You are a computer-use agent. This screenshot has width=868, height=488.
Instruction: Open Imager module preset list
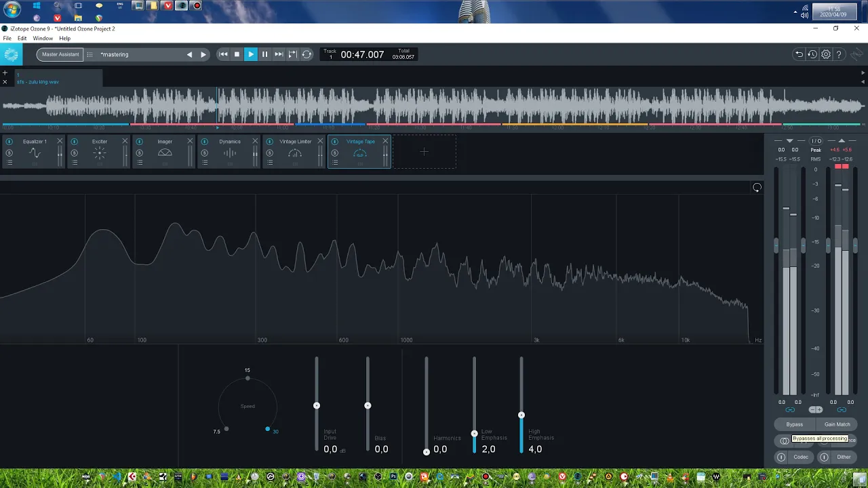click(x=140, y=163)
